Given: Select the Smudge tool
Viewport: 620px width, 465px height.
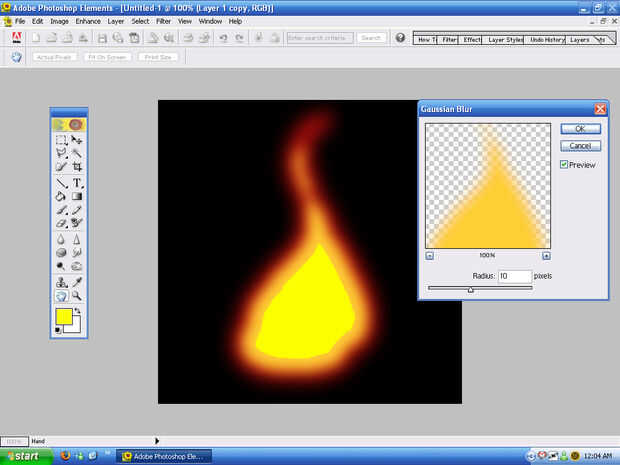Looking at the screenshot, I should point(77,252).
